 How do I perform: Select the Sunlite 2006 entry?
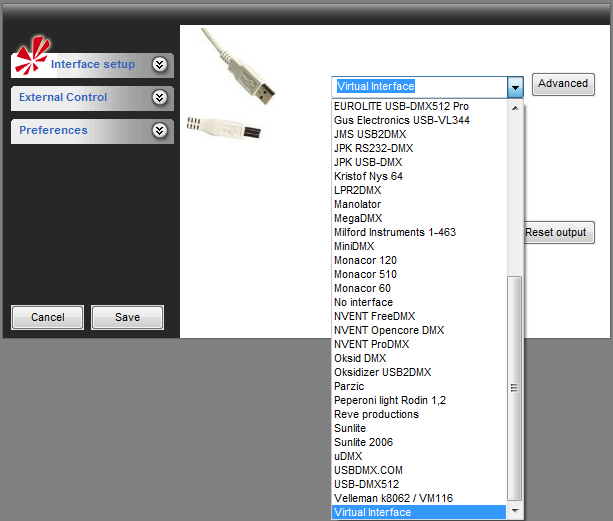[419, 442]
